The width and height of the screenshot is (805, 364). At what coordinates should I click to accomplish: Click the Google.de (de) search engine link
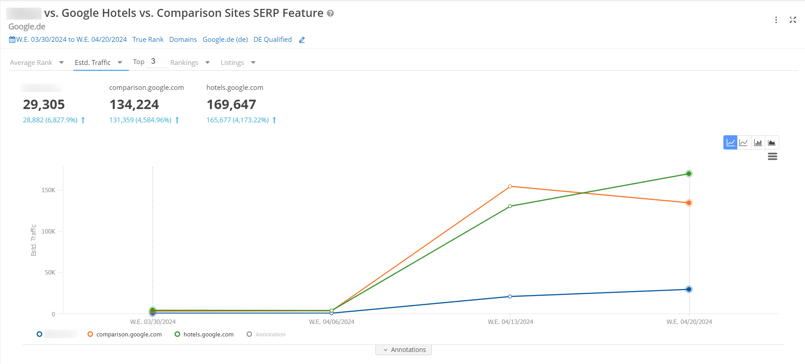(225, 40)
